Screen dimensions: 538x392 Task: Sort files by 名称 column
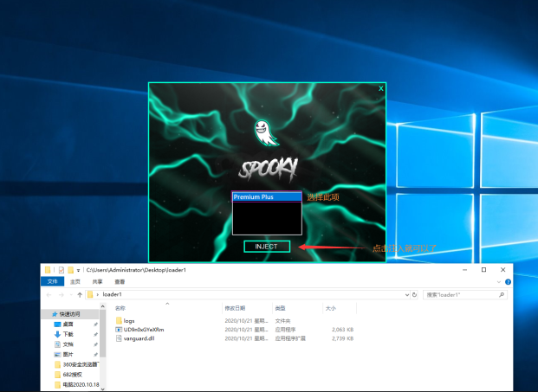[x=120, y=308]
